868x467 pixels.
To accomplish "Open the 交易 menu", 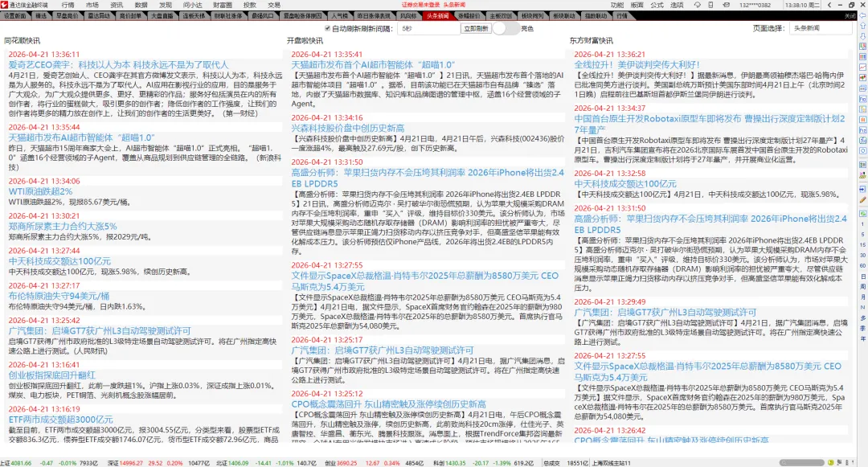I will [x=274, y=5].
